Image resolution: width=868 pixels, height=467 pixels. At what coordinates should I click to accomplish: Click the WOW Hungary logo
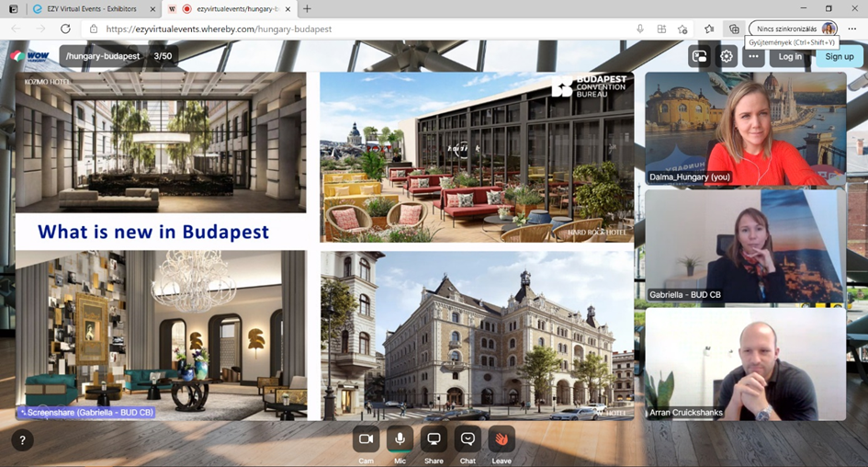[30, 56]
